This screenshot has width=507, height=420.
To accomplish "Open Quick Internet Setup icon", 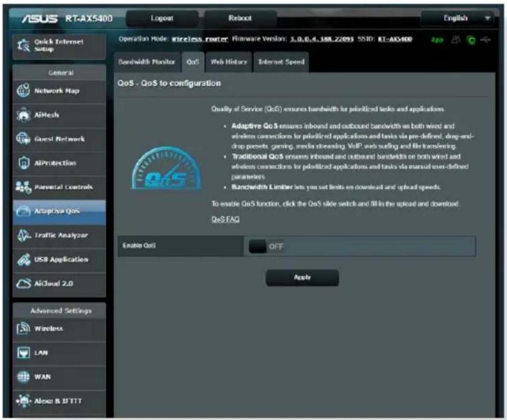I will tap(24, 45).
